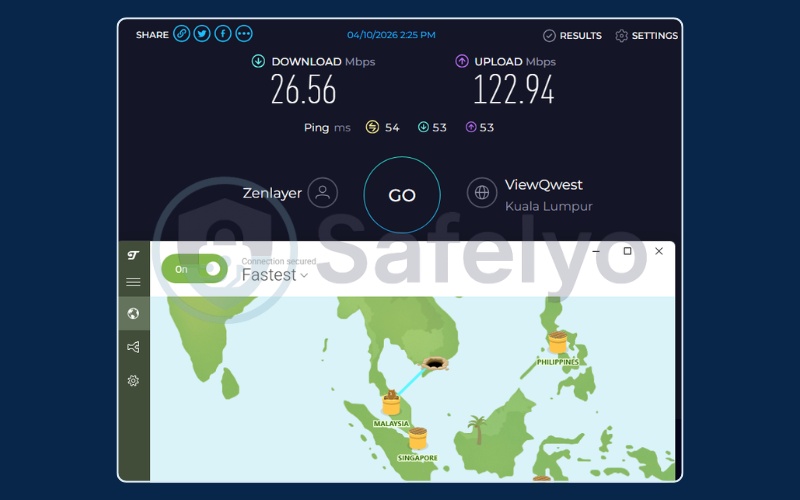
Task: Click the test date 04/10/2026 2:25 PM
Action: point(391,35)
